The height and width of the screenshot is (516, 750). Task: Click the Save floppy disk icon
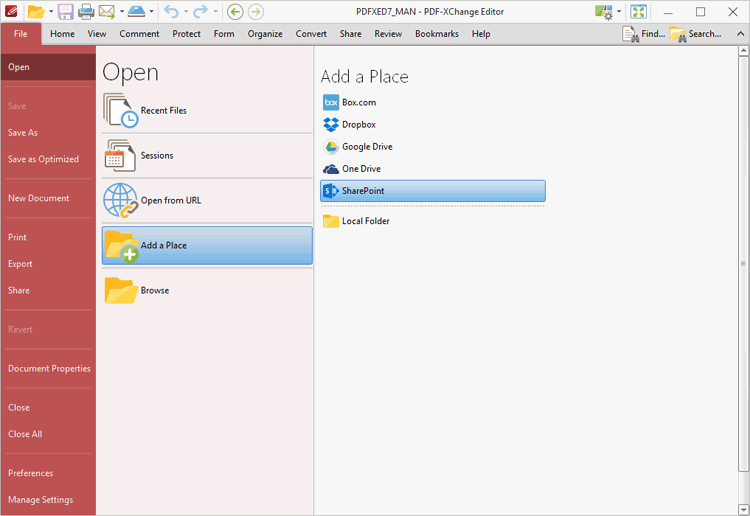(66, 11)
